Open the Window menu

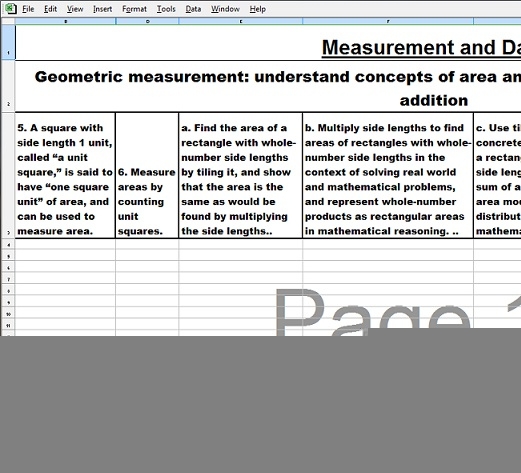coord(225,9)
